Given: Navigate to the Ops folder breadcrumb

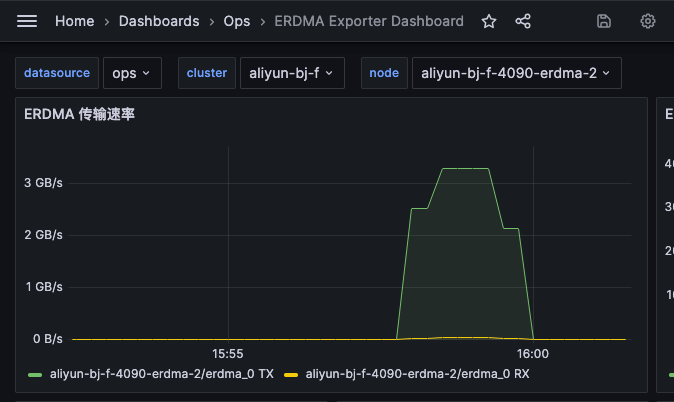Looking at the screenshot, I should pyautogui.click(x=237, y=21).
